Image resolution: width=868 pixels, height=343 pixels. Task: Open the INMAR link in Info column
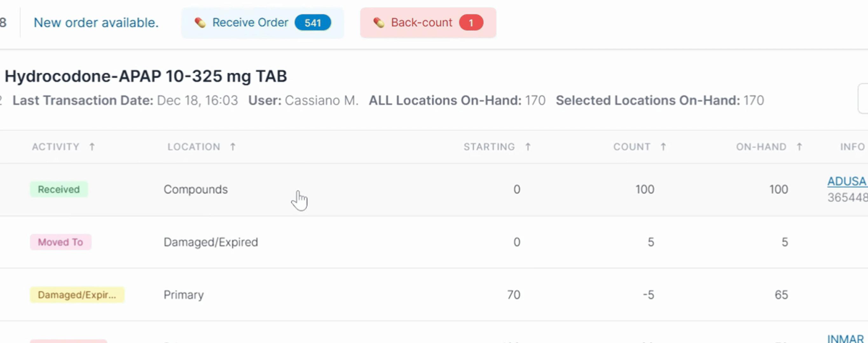[x=846, y=338]
